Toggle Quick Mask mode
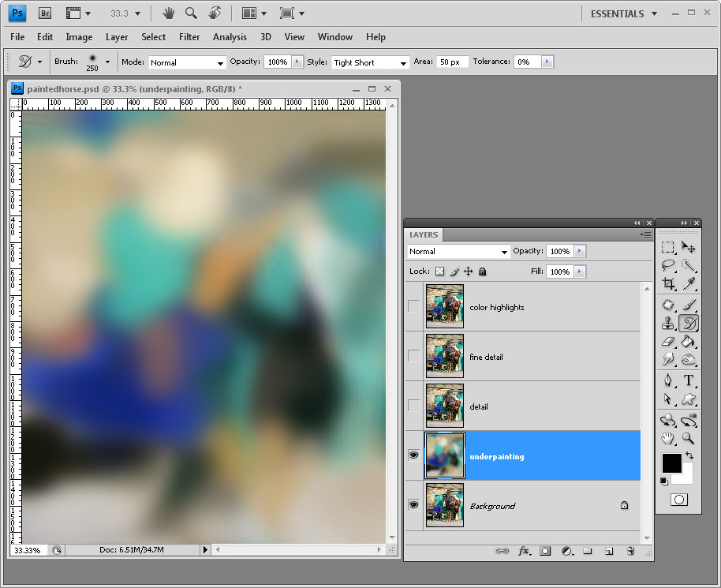 [x=679, y=500]
